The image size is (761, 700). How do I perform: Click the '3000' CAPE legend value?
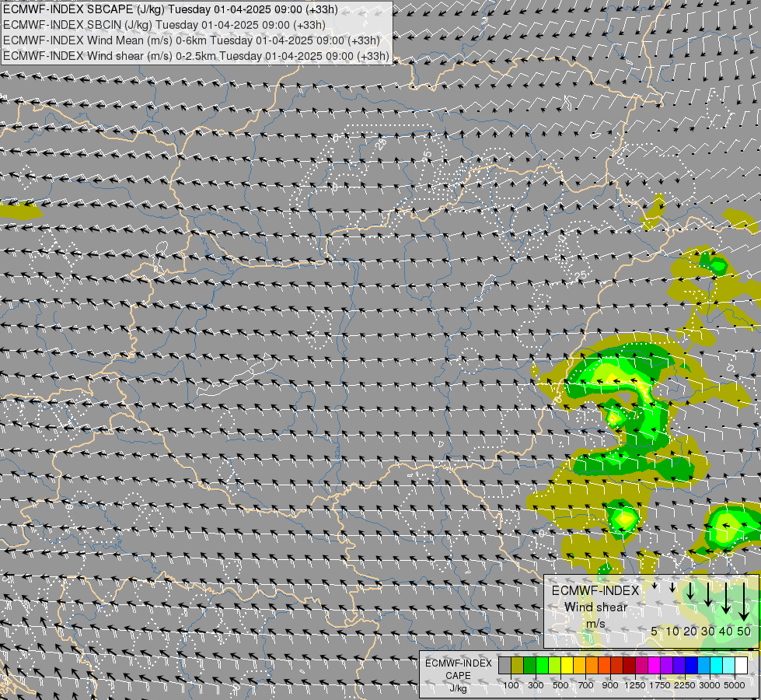click(710, 685)
